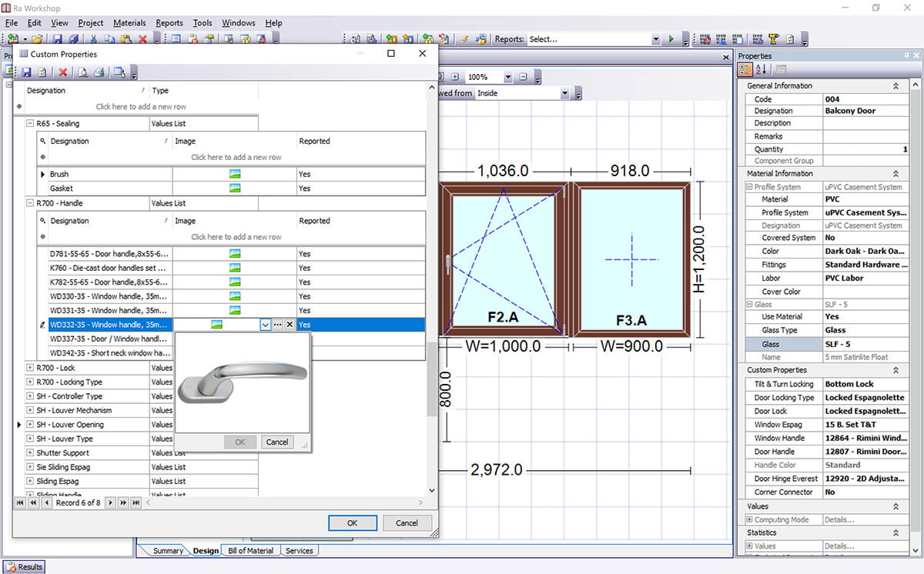The width and height of the screenshot is (924, 574).
Task: Click the red delete X in Custom Properties toolbar
Action: [63, 72]
